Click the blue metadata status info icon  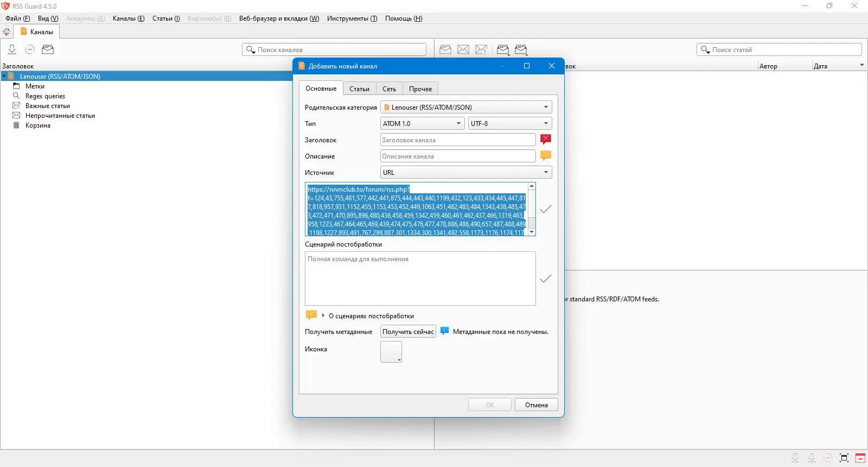(444, 331)
